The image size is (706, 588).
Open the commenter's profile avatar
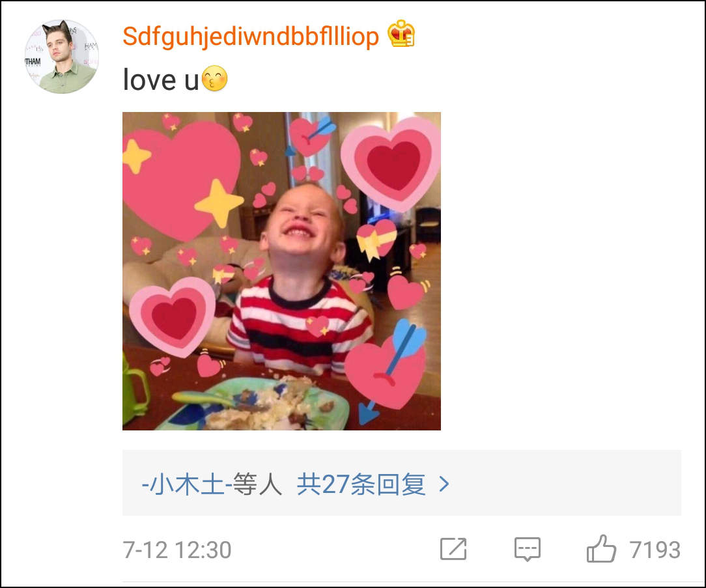(x=61, y=56)
